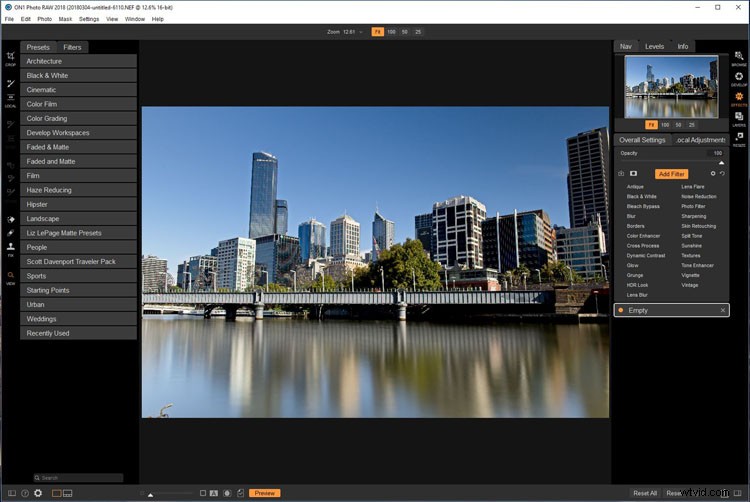Open the Develop module
This screenshot has width=750, height=502.
[x=739, y=78]
